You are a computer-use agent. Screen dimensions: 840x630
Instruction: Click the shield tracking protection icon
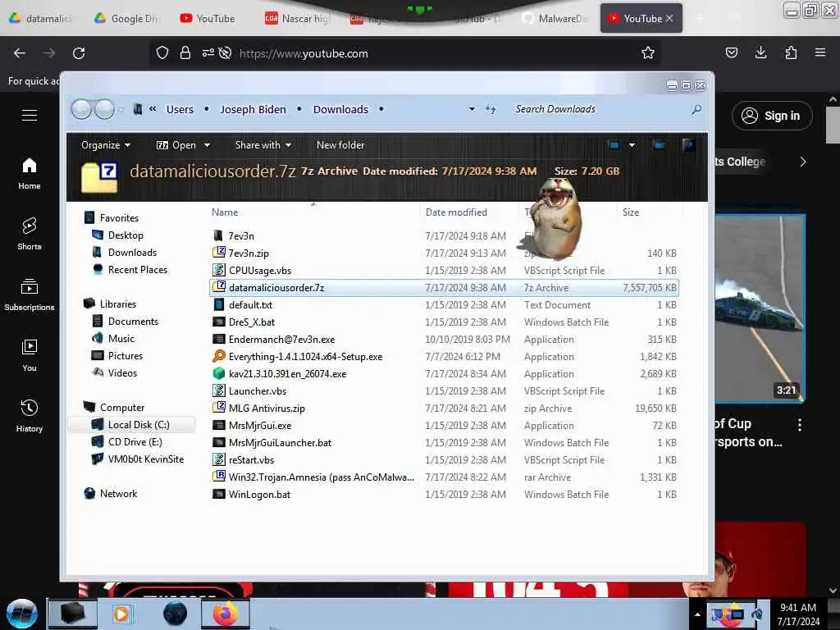pos(162,53)
